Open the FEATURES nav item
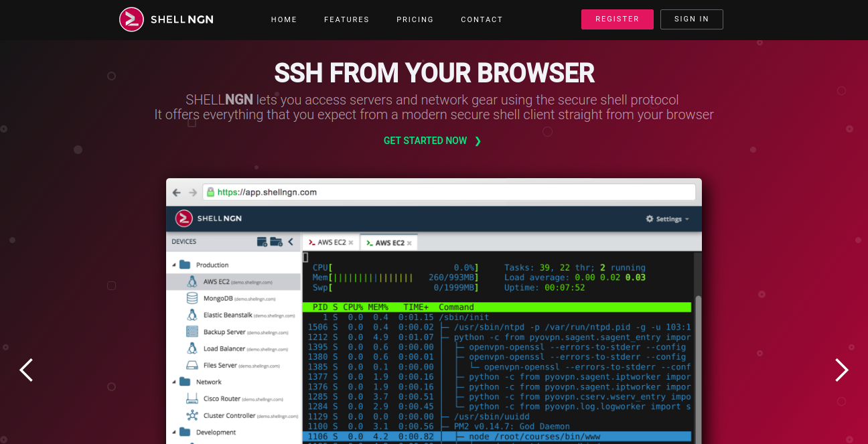The width and height of the screenshot is (868, 444). (346, 19)
